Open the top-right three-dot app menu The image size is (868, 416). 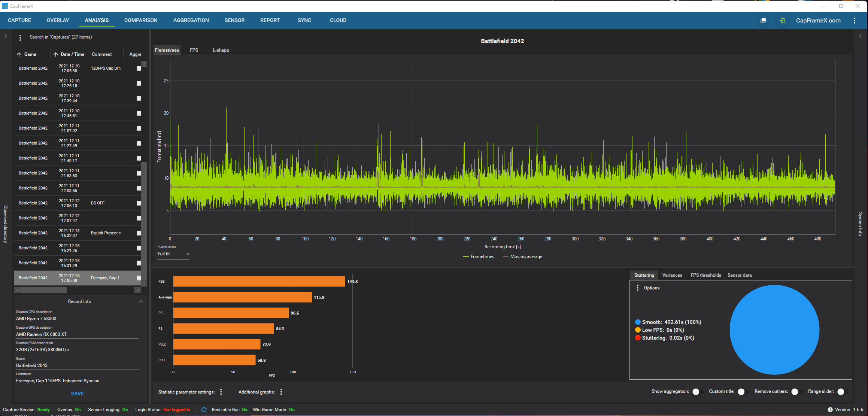[x=855, y=21]
